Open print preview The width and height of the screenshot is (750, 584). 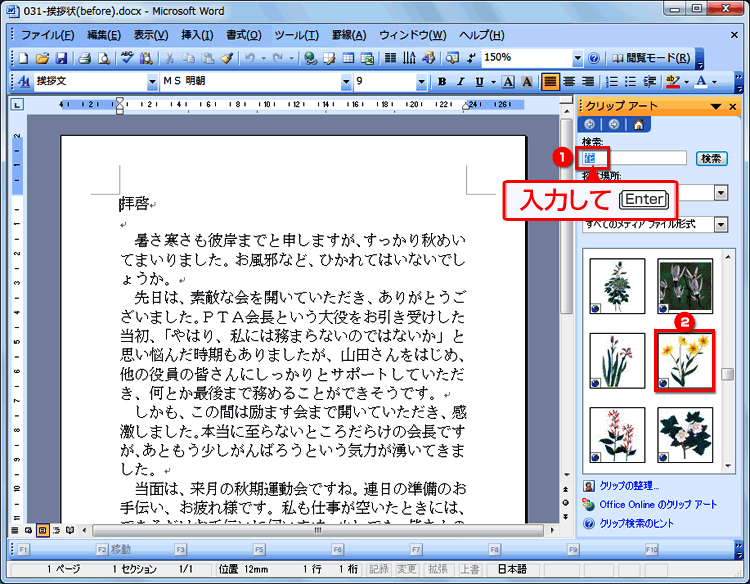click(x=103, y=58)
